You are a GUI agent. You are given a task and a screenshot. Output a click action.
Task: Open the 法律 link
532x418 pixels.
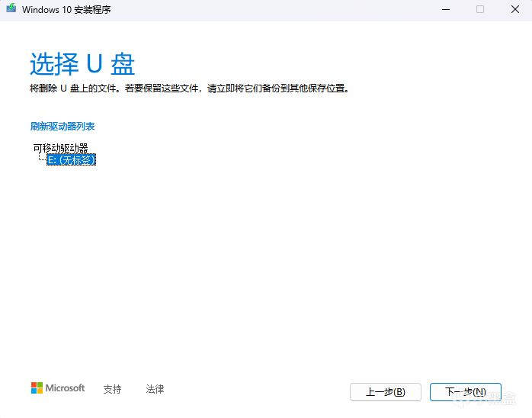click(x=155, y=389)
